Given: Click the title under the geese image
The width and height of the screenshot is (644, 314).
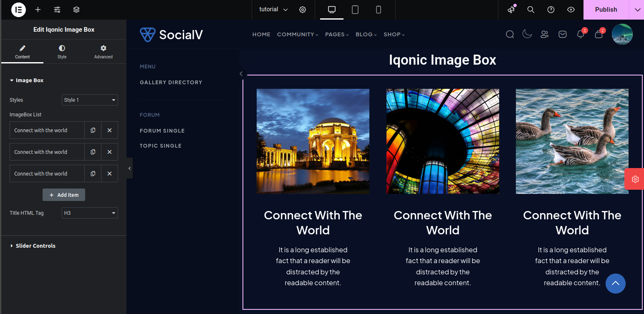Looking at the screenshot, I should [x=572, y=223].
